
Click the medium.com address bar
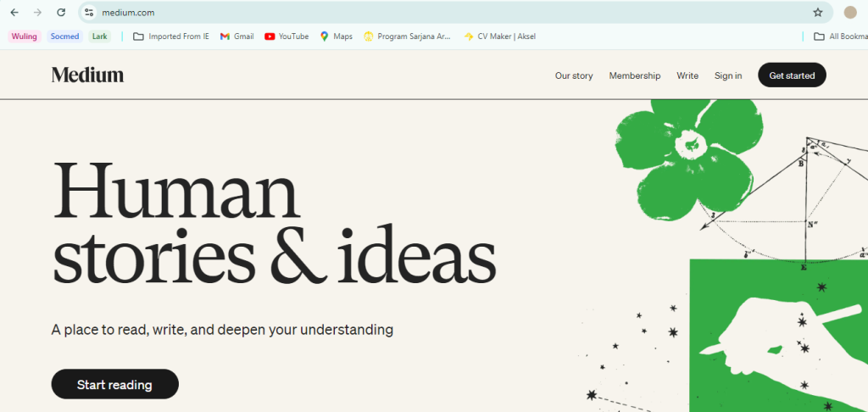click(x=424, y=13)
